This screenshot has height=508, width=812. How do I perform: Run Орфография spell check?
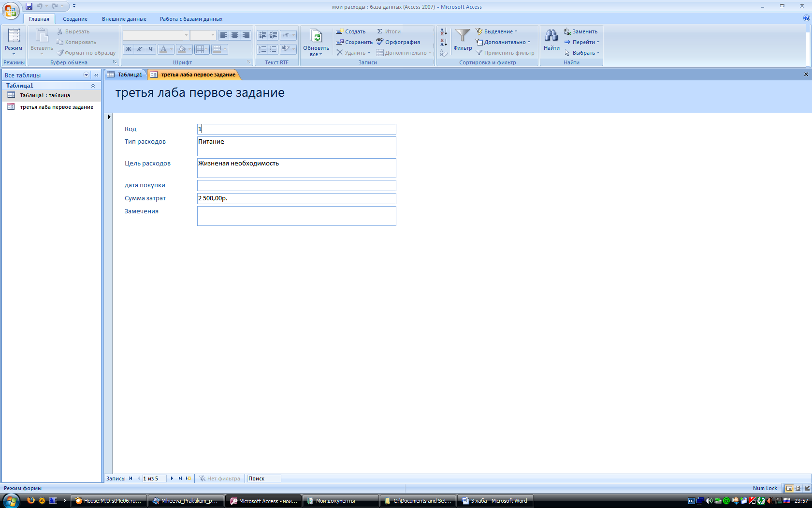(398, 42)
